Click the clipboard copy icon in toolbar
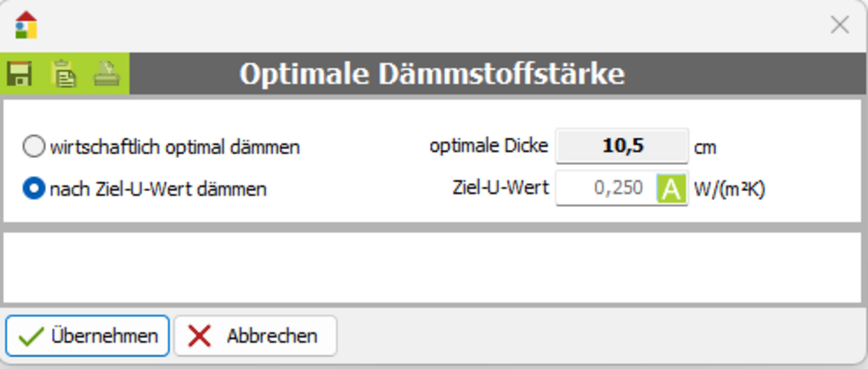 (x=64, y=74)
